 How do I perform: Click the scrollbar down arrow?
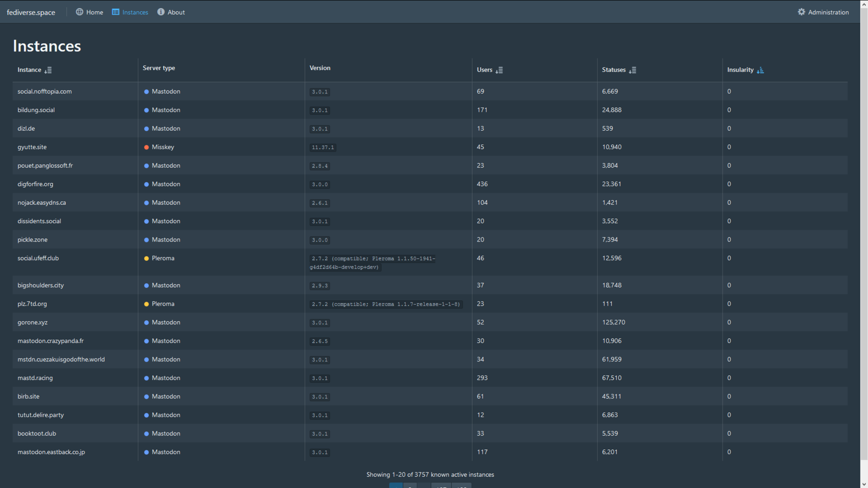[863, 484]
